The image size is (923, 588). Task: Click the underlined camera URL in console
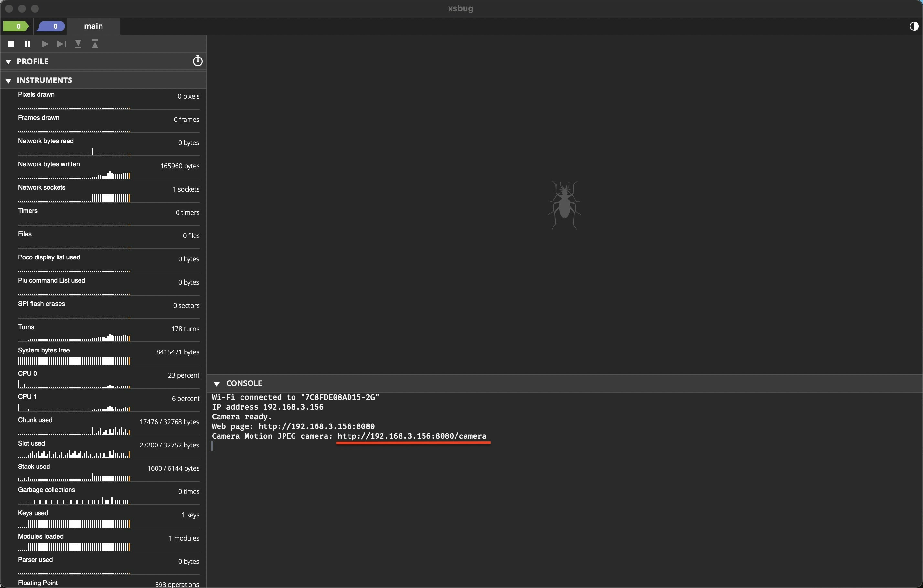412,436
